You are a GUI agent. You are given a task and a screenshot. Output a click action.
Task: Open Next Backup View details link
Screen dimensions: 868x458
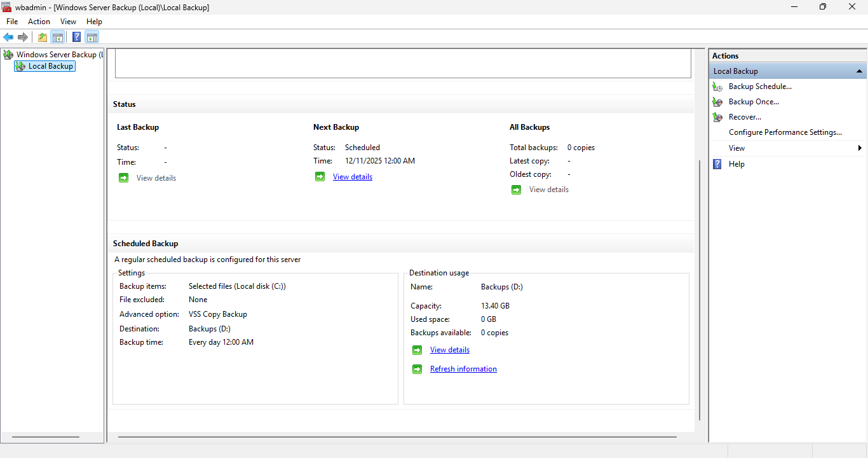[353, 177]
